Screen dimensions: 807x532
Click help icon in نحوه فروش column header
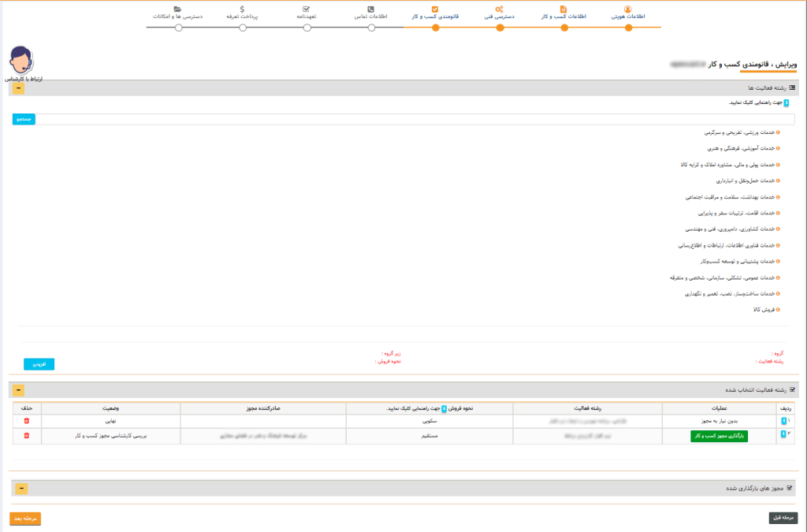coord(444,408)
